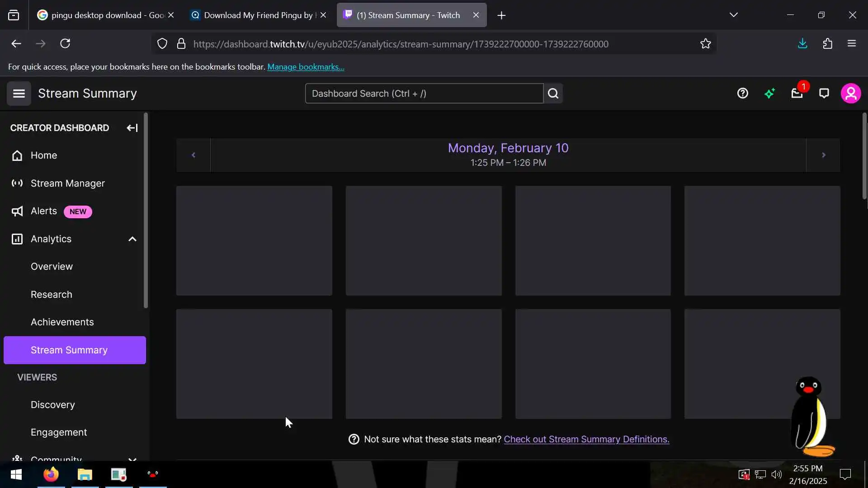
Task: Open Stream Manager in the sidebar
Action: pyautogui.click(x=67, y=183)
